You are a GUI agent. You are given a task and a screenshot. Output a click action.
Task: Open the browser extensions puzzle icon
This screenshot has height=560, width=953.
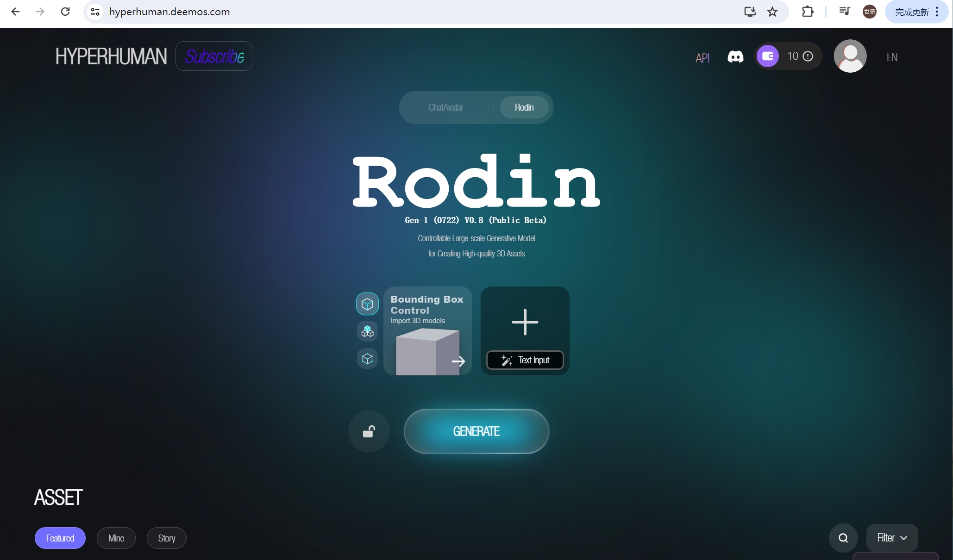[x=808, y=12]
